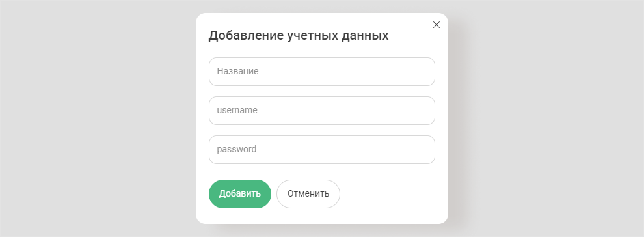Activate the first text box labeled Название
Screen dimensions: 644x237
click(321, 72)
